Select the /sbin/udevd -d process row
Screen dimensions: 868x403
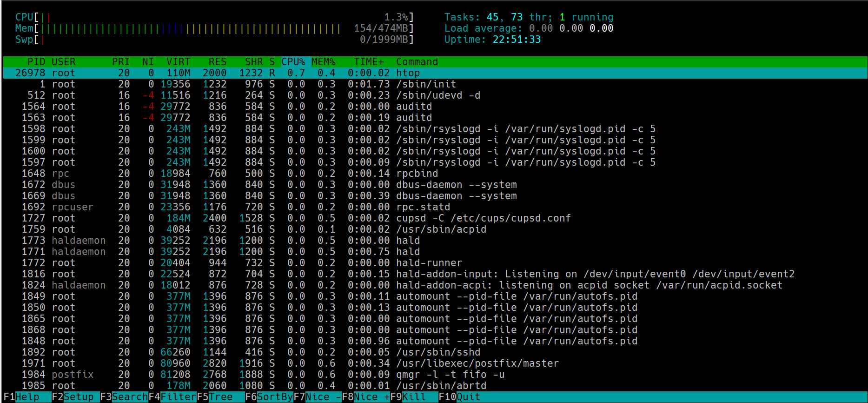click(435, 95)
